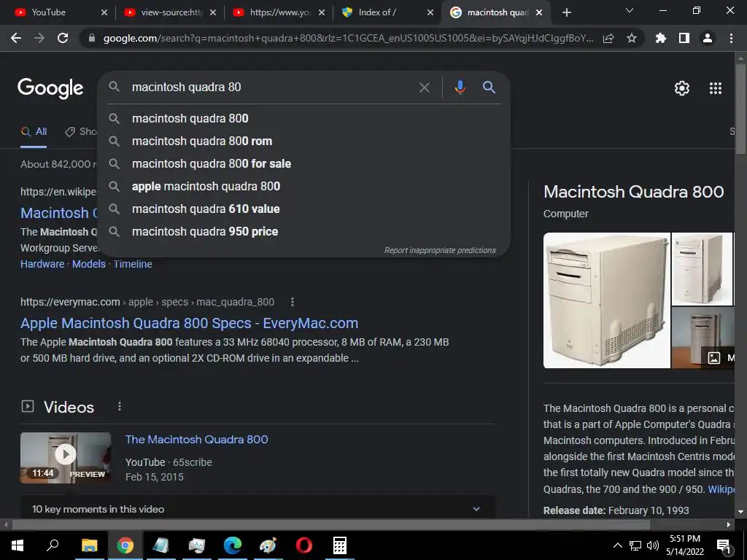The width and height of the screenshot is (747, 560).
Task: Show hidden system tray icons
Action: click(617, 545)
